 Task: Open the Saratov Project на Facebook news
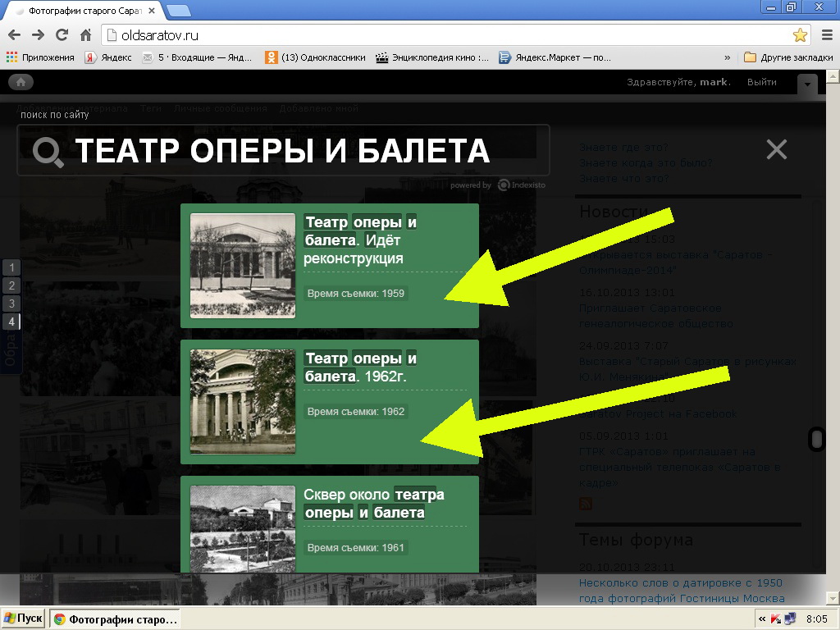[658, 414]
